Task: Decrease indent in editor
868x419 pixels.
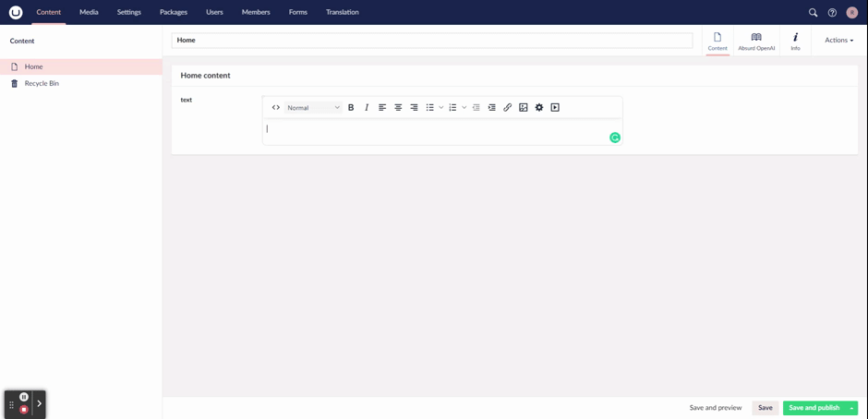Action: (x=476, y=107)
